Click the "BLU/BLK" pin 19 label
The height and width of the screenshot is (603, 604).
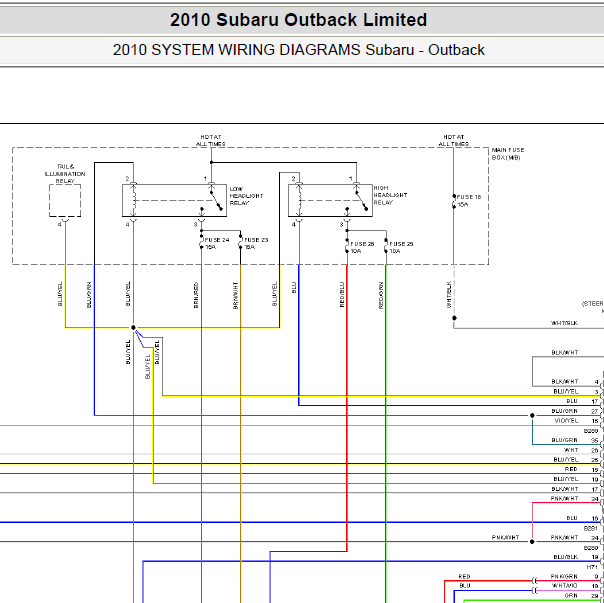(x=565, y=557)
